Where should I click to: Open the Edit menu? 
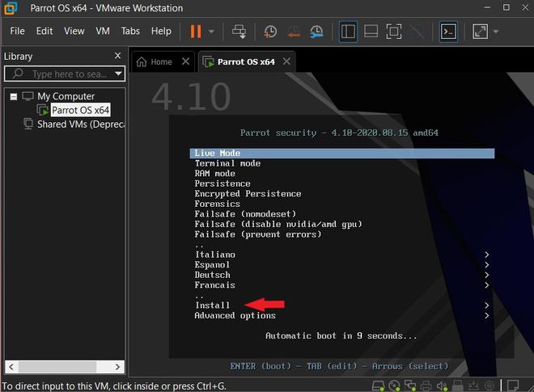pyautogui.click(x=44, y=31)
